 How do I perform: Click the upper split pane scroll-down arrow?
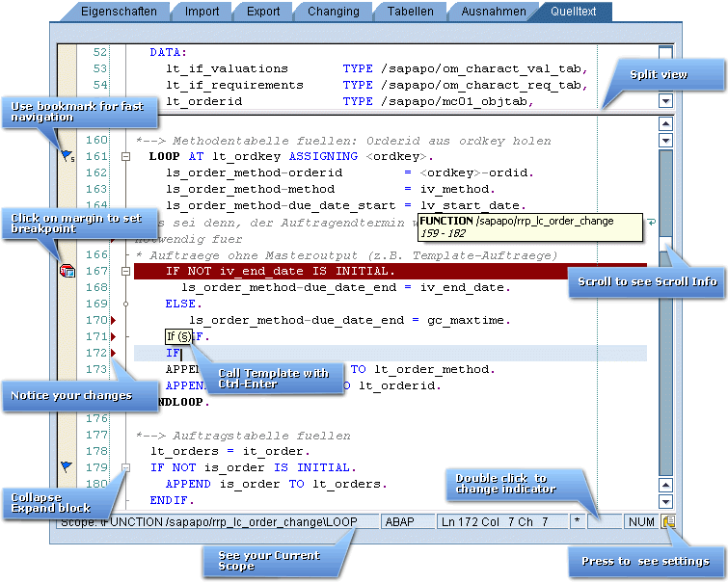(665, 100)
